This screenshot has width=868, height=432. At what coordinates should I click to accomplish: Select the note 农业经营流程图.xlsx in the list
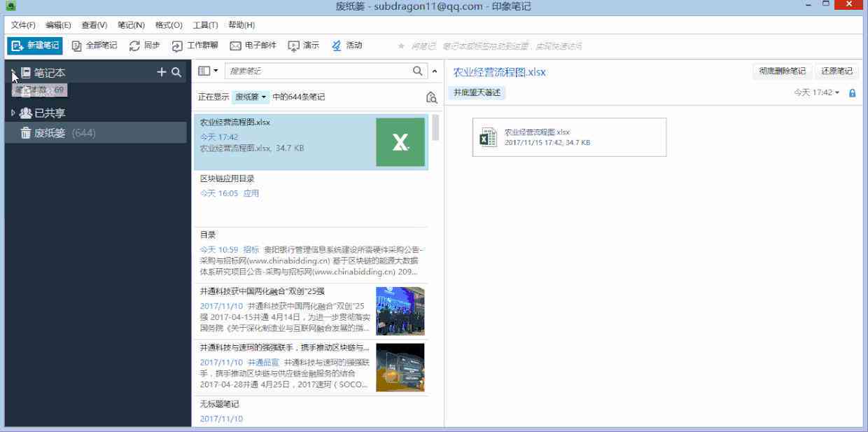tap(311, 141)
